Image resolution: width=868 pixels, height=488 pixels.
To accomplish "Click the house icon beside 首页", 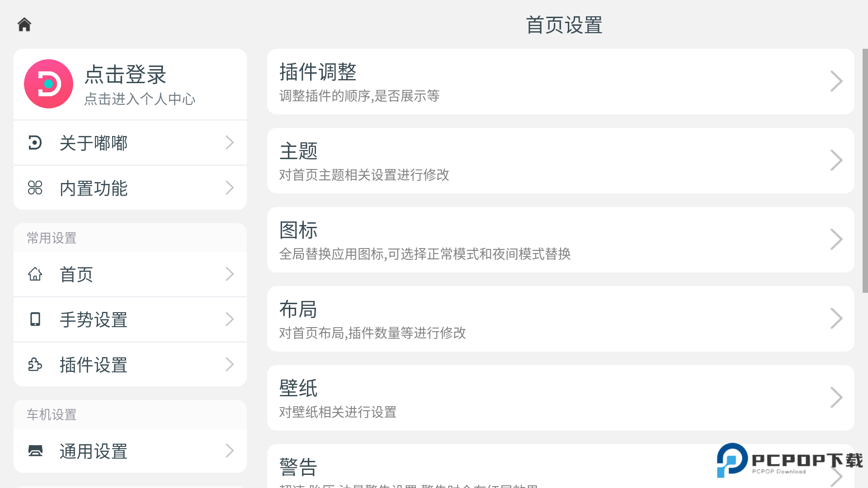I will 35,274.
